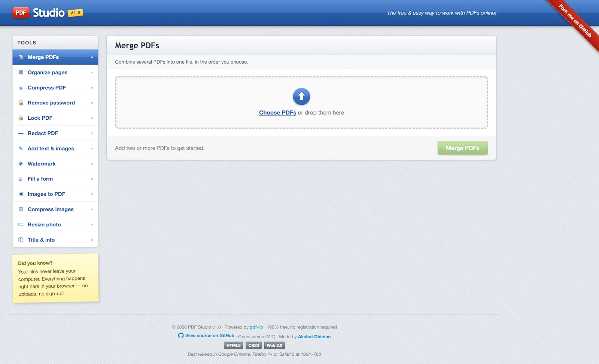
Task: Click the V1.0 version badge
Action: (75, 13)
